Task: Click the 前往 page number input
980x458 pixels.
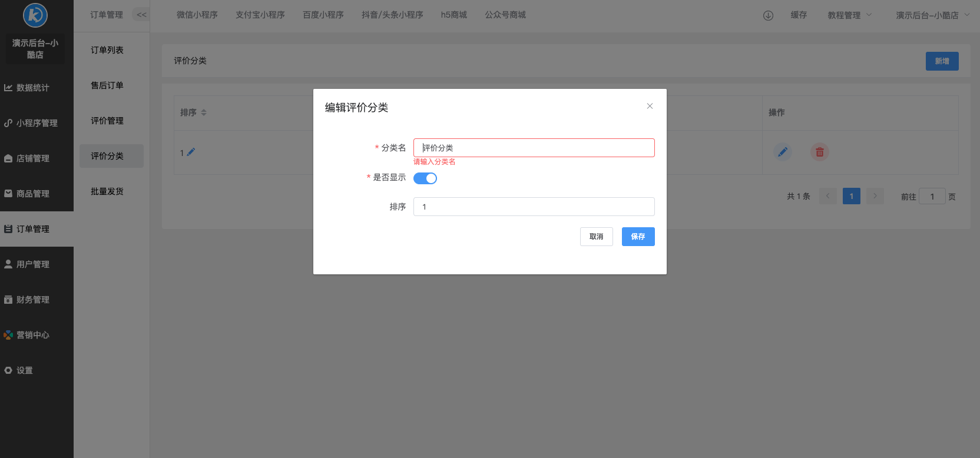Action: point(932,197)
